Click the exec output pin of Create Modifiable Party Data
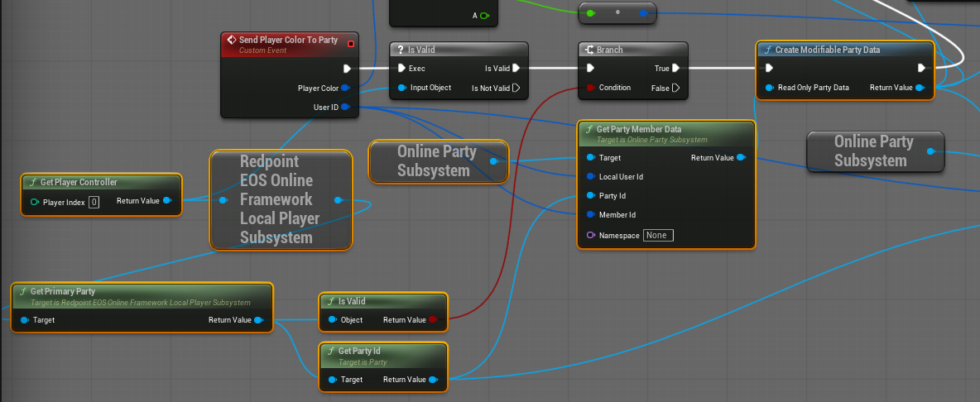Screen dimensions: 980x402 coord(921,68)
